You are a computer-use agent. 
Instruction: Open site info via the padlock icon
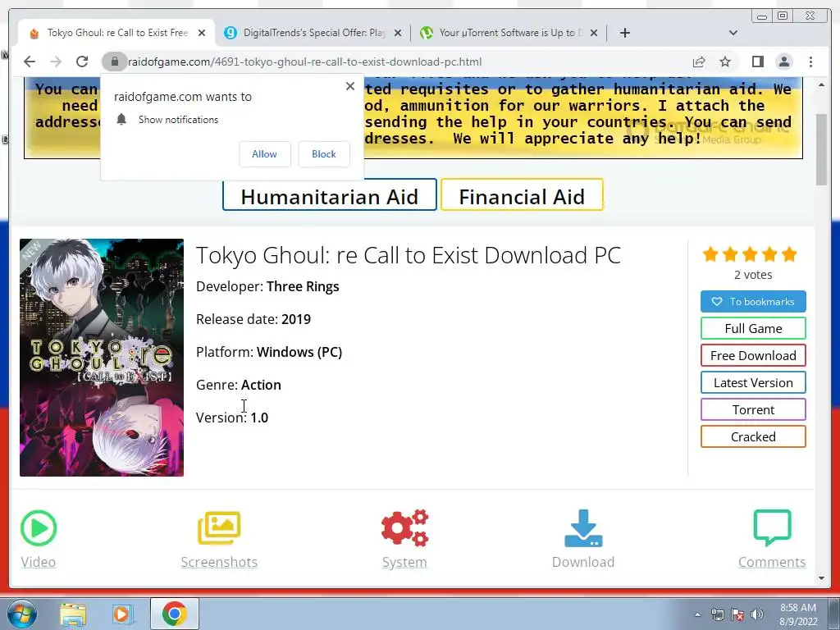[114, 62]
